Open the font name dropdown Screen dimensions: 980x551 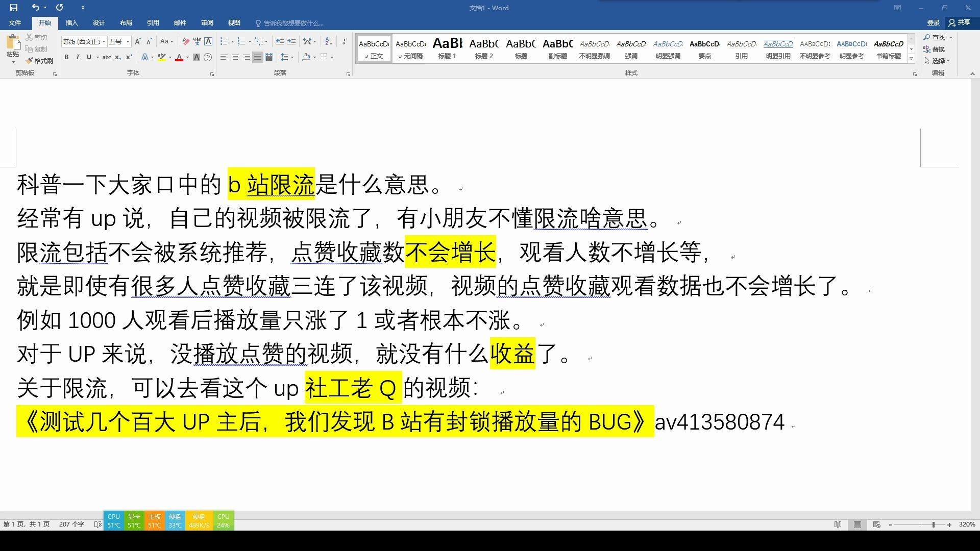(104, 42)
